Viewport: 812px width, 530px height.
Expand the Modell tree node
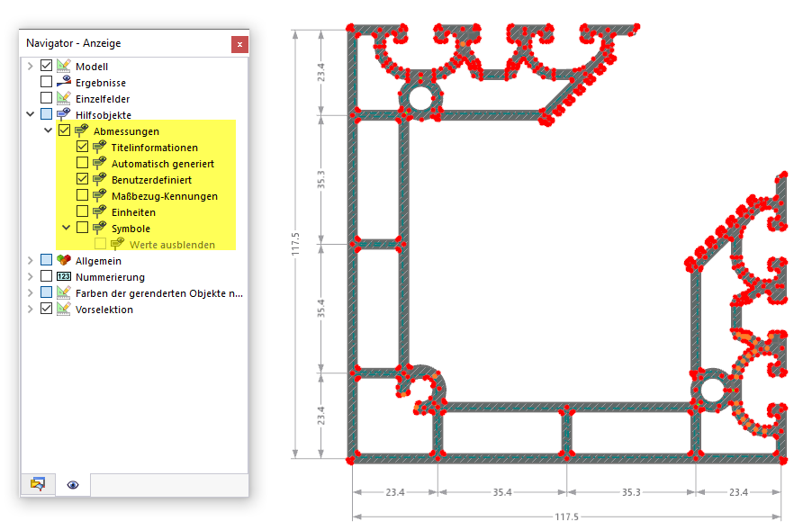[x=30, y=66]
